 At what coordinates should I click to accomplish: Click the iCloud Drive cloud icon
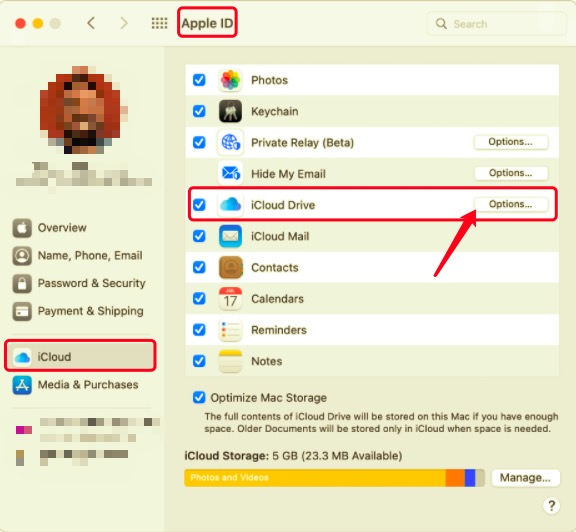(x=230, y=205)
